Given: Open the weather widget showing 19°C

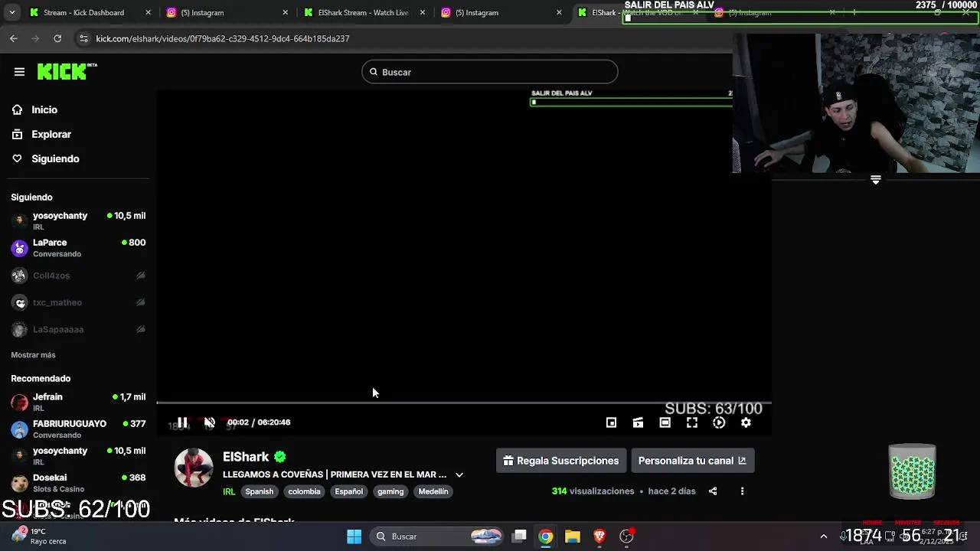Looking at the screenshot, I should click(x=40, y=536).
